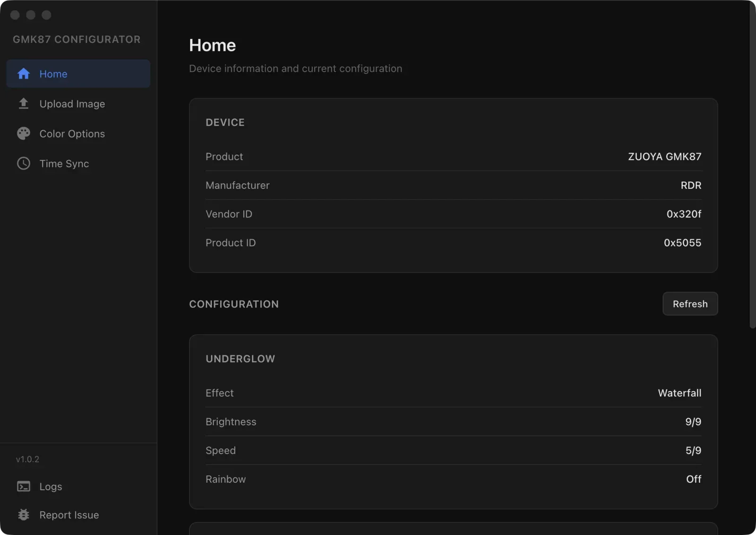Viewport: 756px width, 535px height.
Task: Select the Speed value 5/9
Action: coord(693,450)
